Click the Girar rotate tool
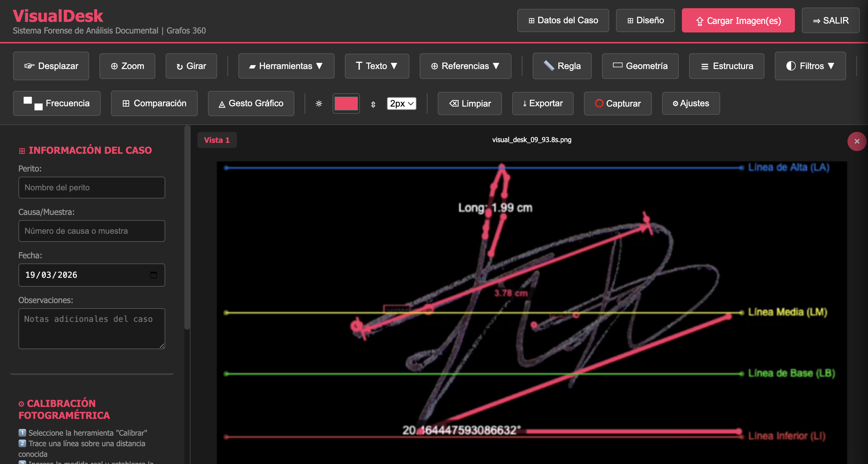The width and height of the screenshot is (868, 464). tap(191, 66)
